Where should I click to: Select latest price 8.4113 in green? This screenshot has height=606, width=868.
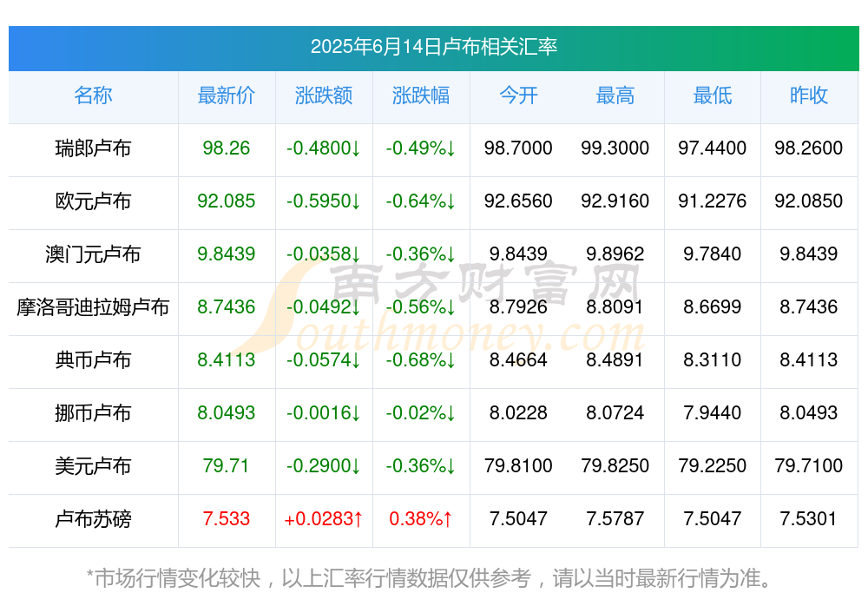point(227,360)
